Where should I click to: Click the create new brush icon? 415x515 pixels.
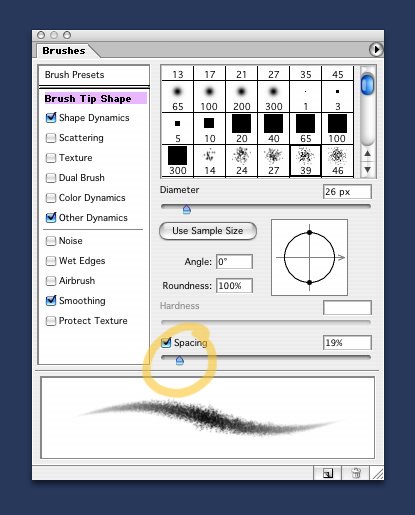(x=328, y=473)
